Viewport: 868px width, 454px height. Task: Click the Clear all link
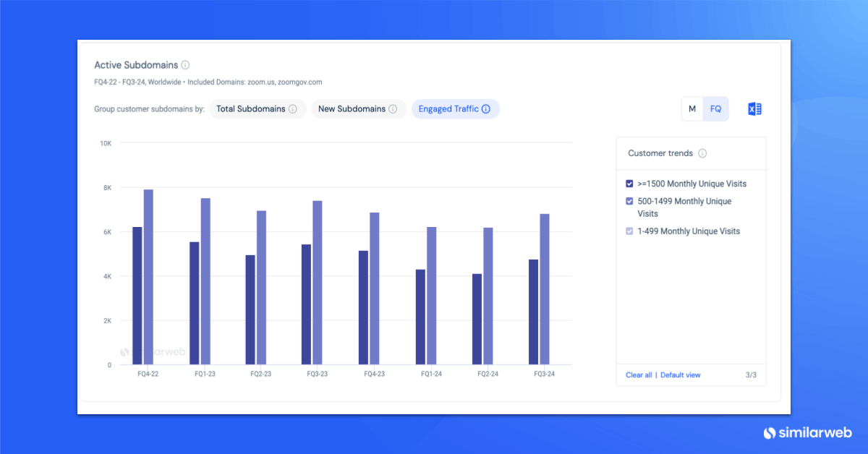(x=639, y=374)
